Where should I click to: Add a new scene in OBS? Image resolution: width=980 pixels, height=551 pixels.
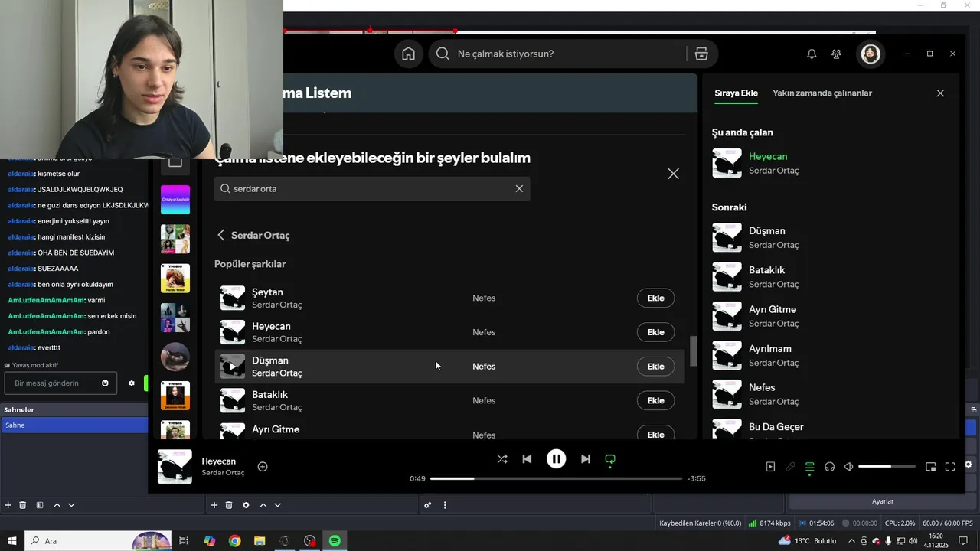[8, 505]
